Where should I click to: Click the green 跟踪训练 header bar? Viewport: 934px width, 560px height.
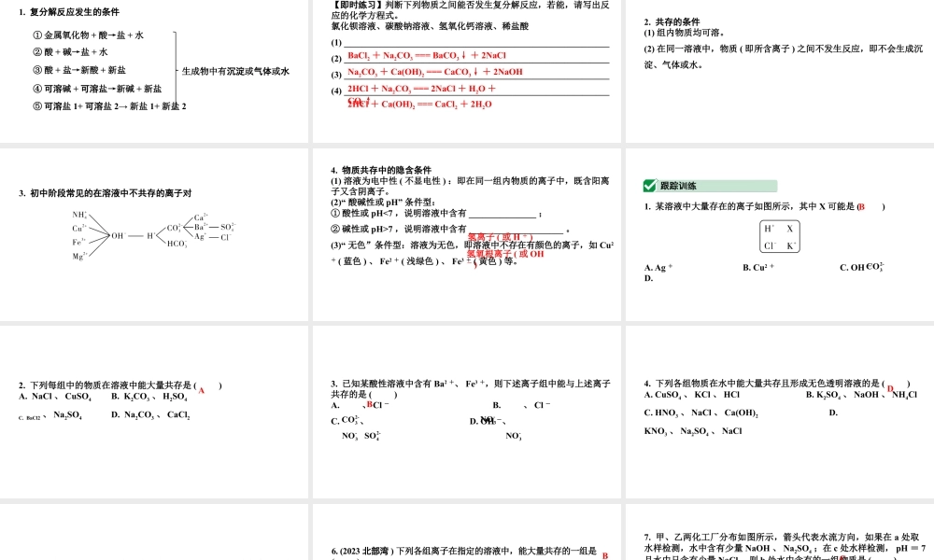coord(710,186)
